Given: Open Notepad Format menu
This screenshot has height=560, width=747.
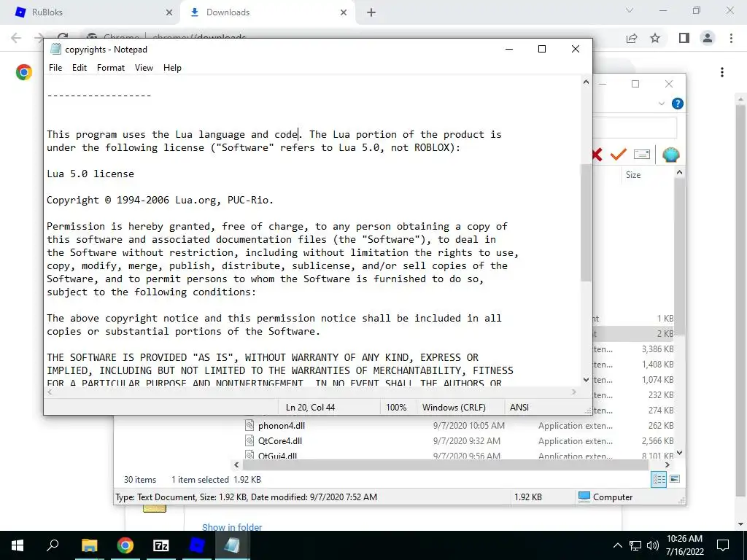Looking at the screenshot, I should (x=111, y=68).
